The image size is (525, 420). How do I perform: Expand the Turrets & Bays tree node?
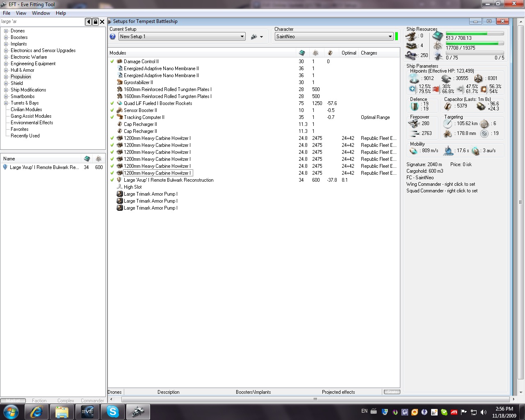(x=6, y=103)
